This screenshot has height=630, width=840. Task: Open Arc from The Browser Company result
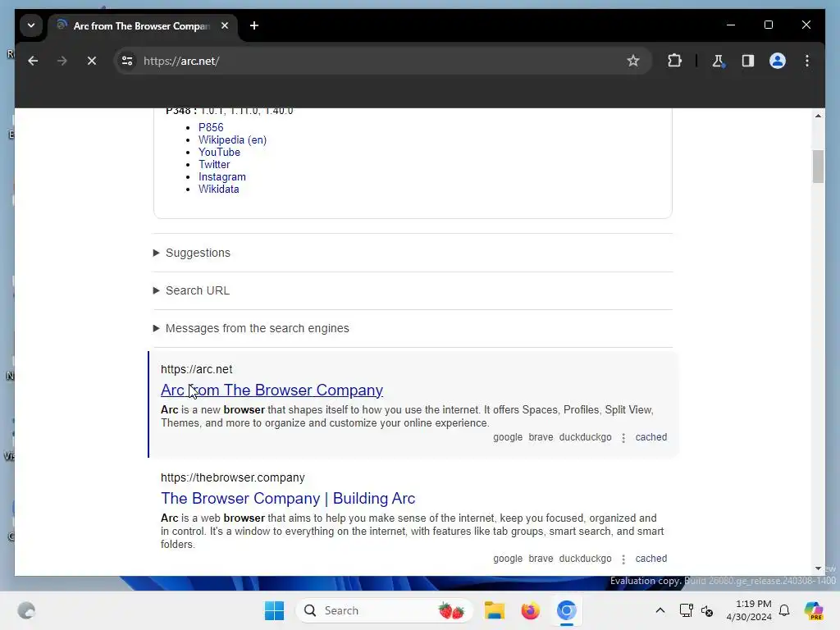pyautogui.click(x=272, y=390)
